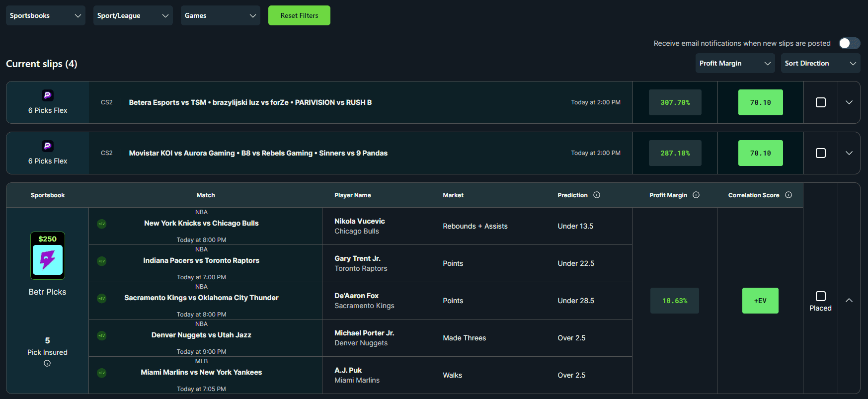This screenshot has width=868, height=399.
Task: Click the PrizePicks logo on second slip
Action: click(48, 146)
